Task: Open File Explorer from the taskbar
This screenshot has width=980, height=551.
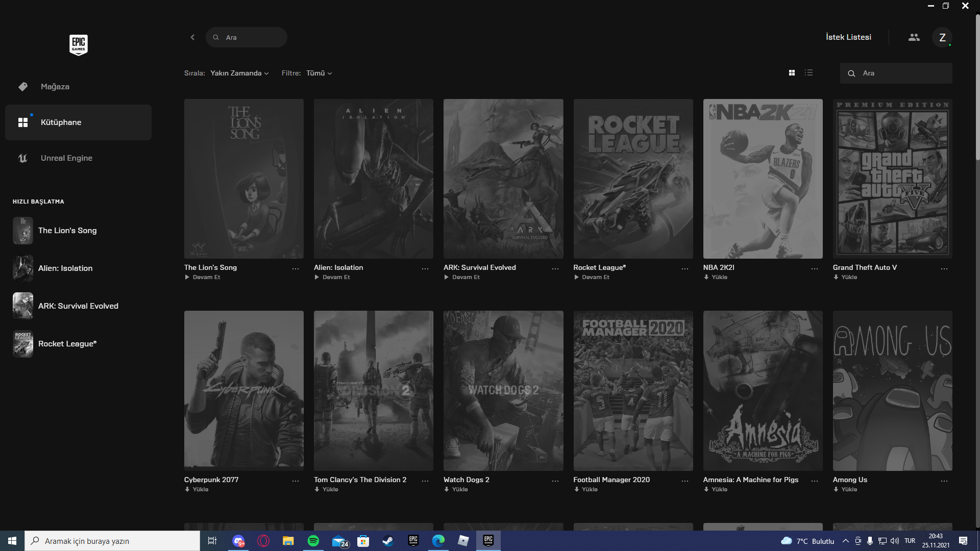Action: 288,541
